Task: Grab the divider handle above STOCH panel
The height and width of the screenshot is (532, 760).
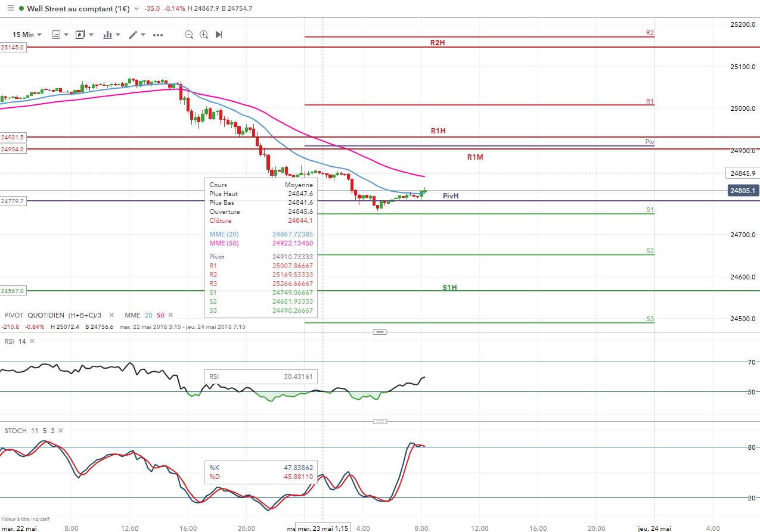Action: (x=380, y=421)
